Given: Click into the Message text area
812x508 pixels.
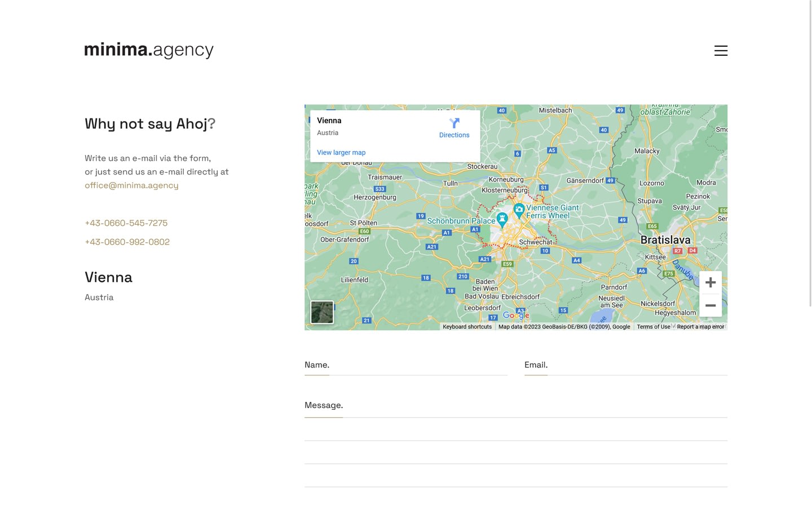Looking at the screenshot, I should pyautogui.click(x=515, y=429).
